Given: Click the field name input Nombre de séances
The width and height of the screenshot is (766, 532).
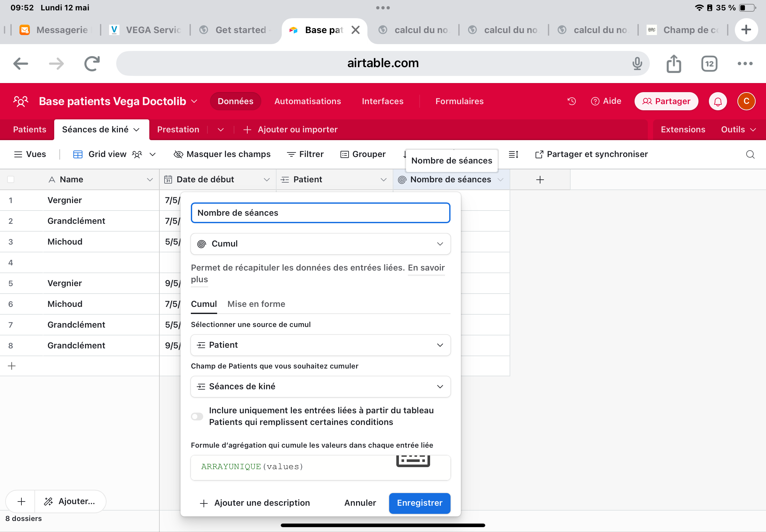Looking at the screenshot, I should click(x=320, y=213).
